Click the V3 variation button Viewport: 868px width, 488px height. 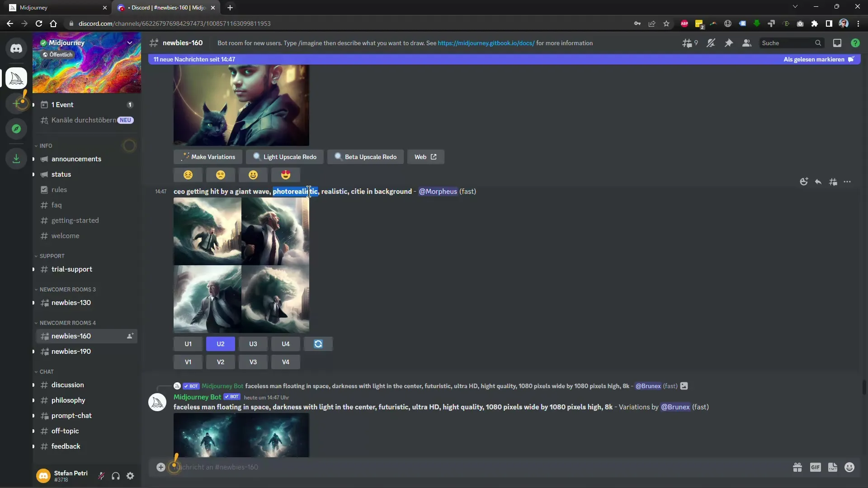point(253,361)
